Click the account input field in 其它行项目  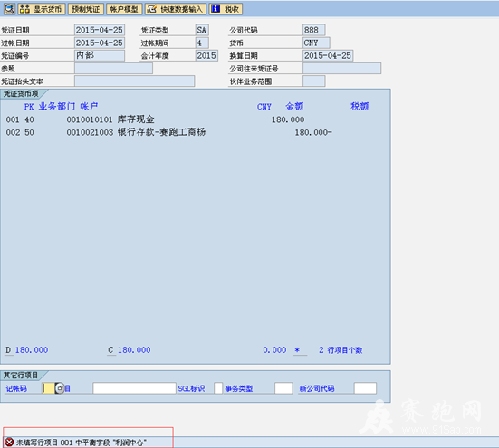coord(134,388)
